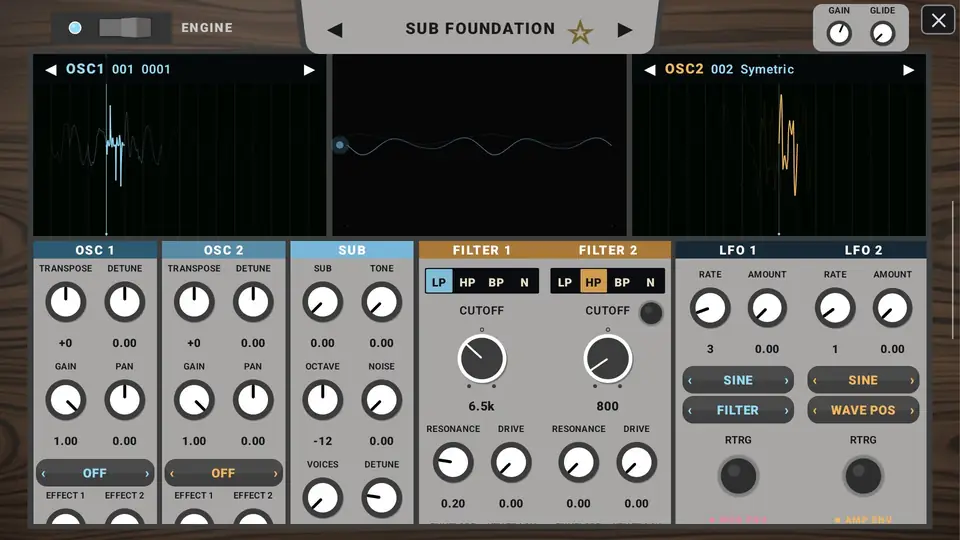Open LFO 2 WAVE POS destination selector
960x540 pixels.
coord(863,410)
